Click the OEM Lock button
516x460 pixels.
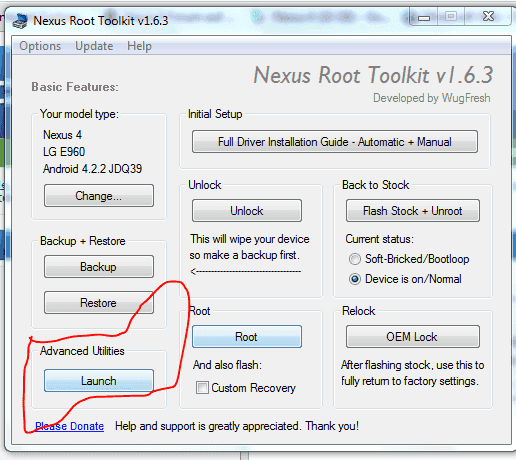(413, 337)
